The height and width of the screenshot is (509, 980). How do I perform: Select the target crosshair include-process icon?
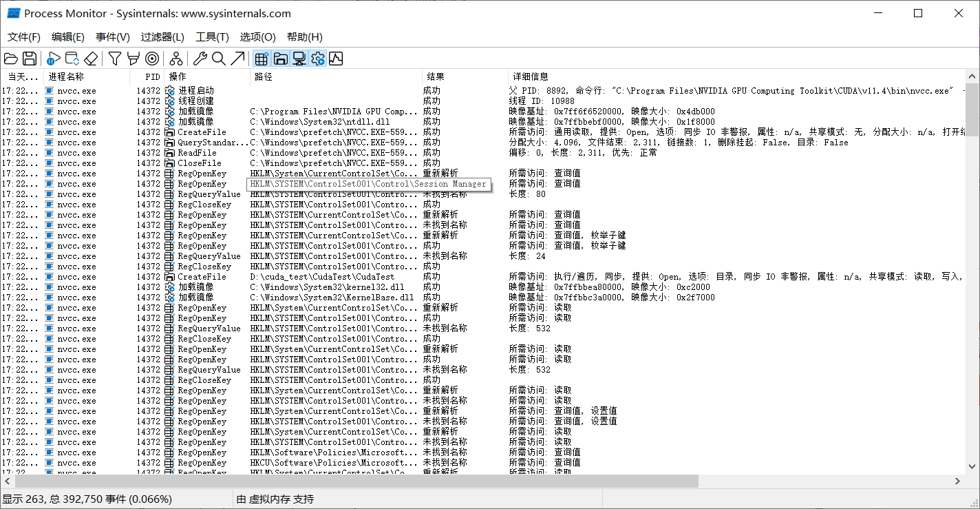coord(152,59)
